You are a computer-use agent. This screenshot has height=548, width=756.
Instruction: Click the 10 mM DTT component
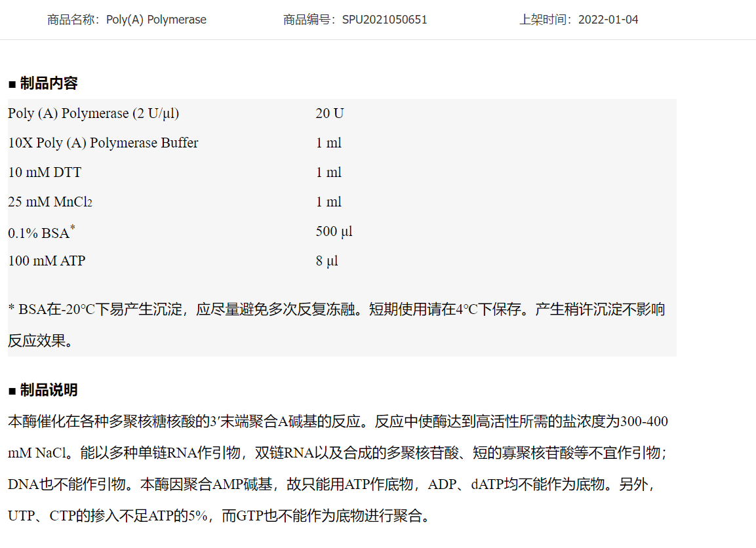45,172
